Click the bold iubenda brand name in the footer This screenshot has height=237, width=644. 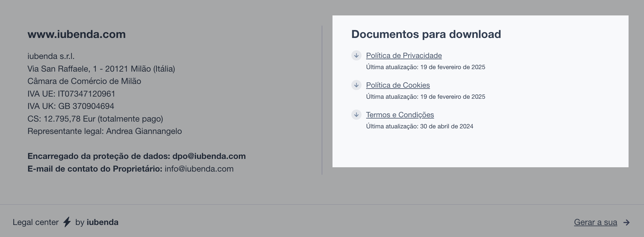pyautogui.click(x=102, y=222)
